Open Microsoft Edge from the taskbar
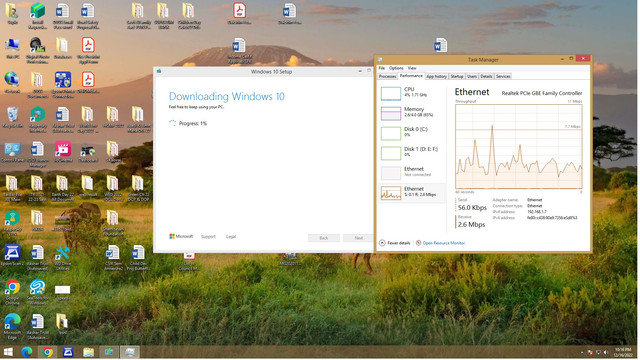640x360 pixels. point(27,352)
